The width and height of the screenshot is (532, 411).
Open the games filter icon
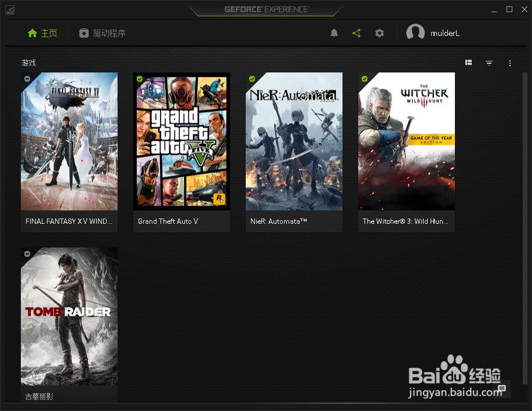click(489, 63)
